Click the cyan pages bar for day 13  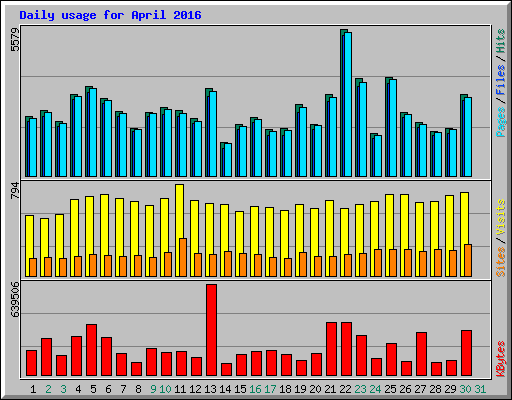tap(213, 134)
